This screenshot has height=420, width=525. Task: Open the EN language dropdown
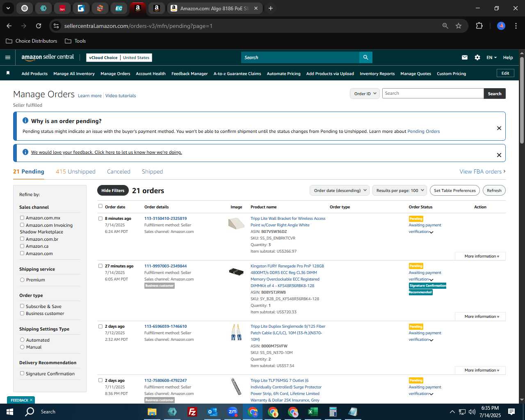pyautogui.click(x=491, y=57)
